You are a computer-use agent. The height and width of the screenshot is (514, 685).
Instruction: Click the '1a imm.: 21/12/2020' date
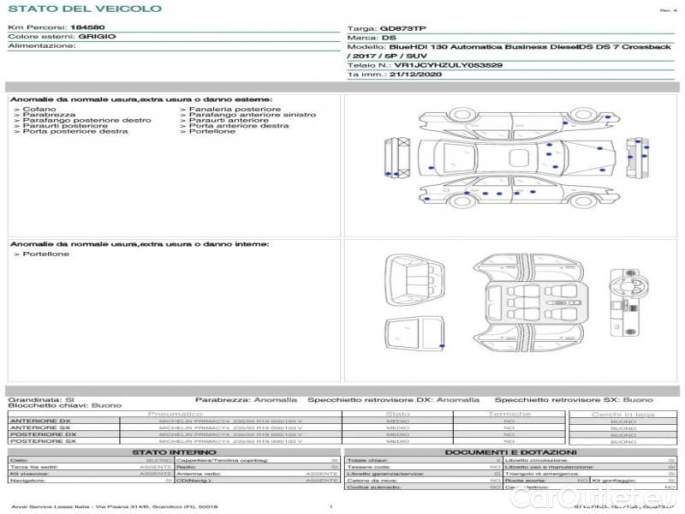tap(394, 74)
